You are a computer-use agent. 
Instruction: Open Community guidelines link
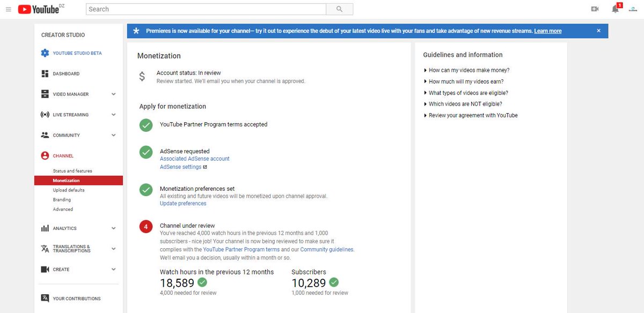point(327,250)
